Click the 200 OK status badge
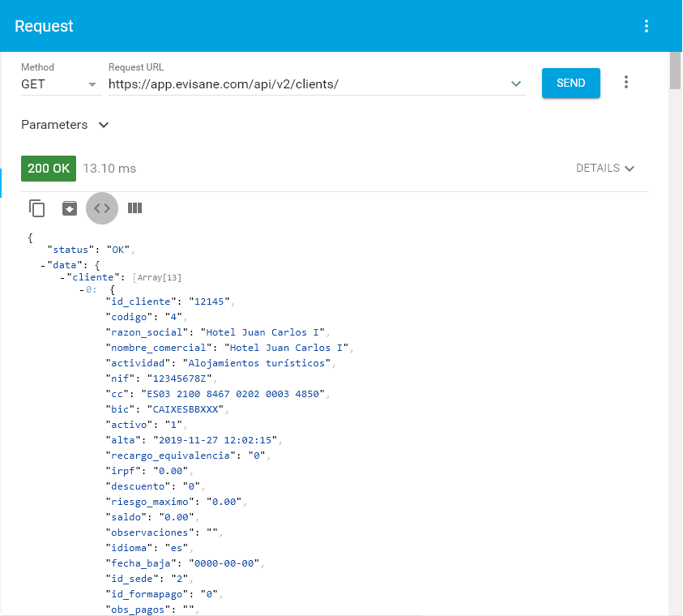The width and height of the screenshot is (683, 616). (49, 169)
